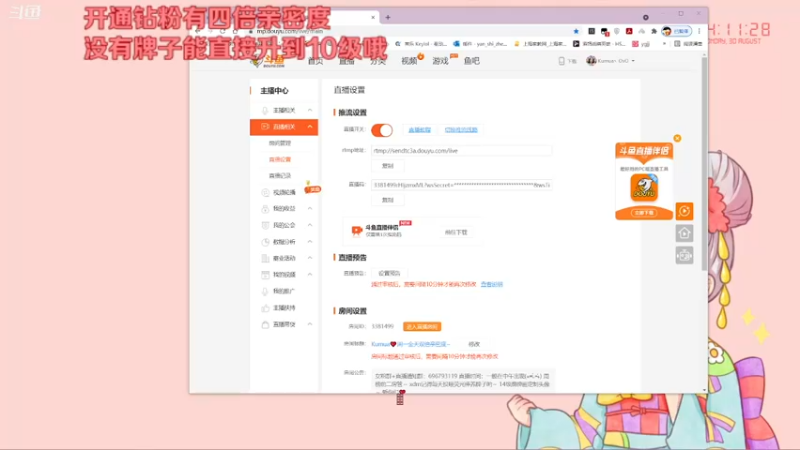Open the 游戏 nav item
The image size is (800, 450).
pos(440,61)
